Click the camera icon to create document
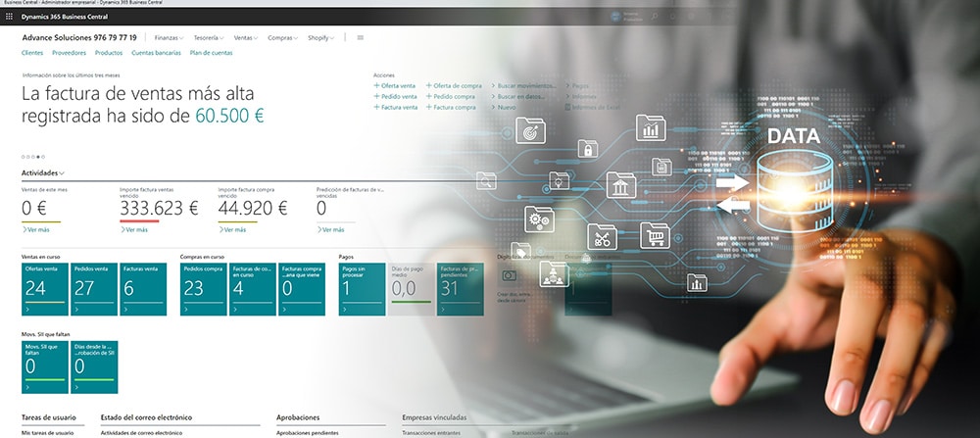This screenshot has width=980, height=438. click(510, 275)
